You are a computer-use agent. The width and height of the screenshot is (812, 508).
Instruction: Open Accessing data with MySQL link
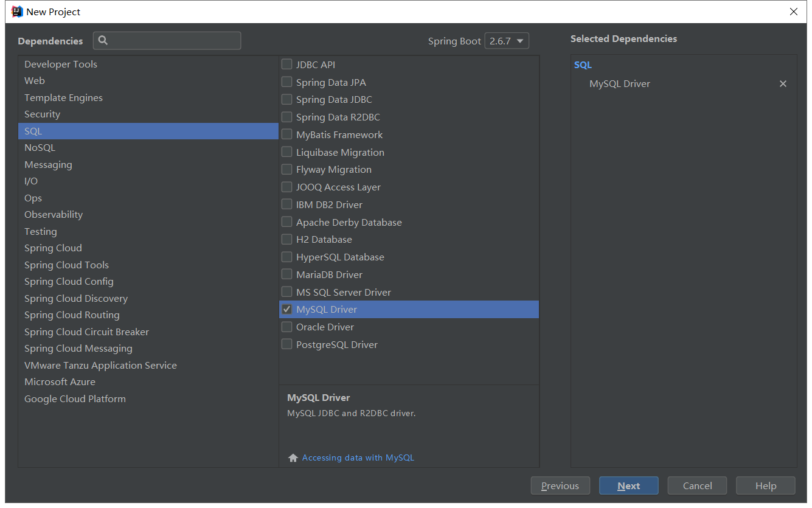pyautogui.click(x=358, y=458)
